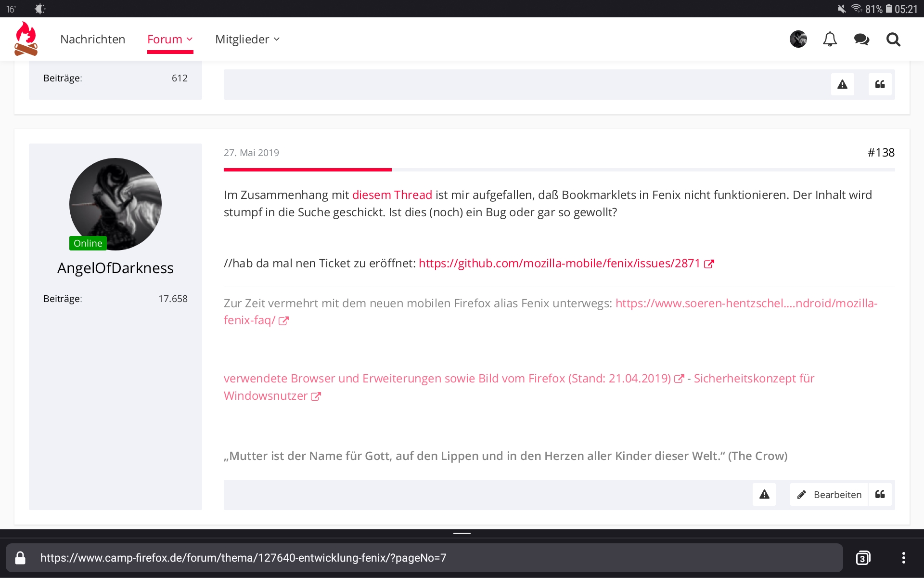924x578 pixels.
Task: Open the "diesem Thread" link
Action: [392, 195]
